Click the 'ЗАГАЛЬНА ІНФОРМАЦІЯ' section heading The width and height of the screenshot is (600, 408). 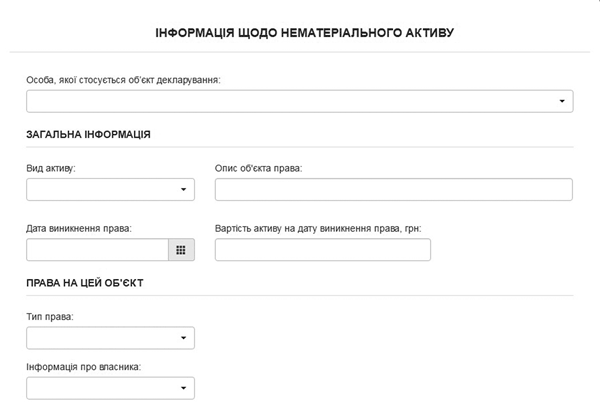89,134
